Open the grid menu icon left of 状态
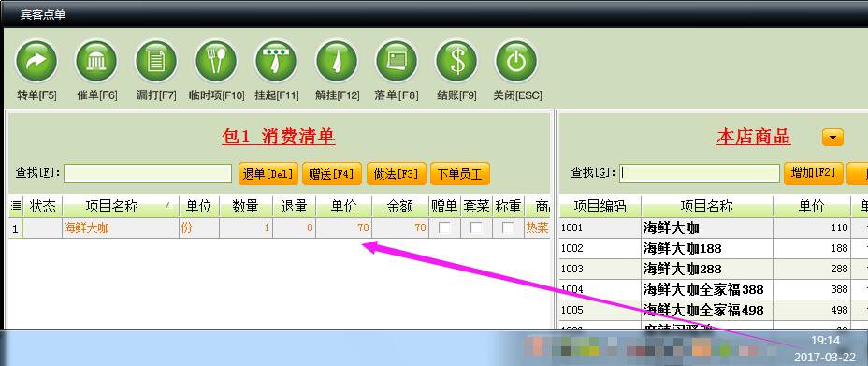The image size is (868, 366). (x=16, y=206)
